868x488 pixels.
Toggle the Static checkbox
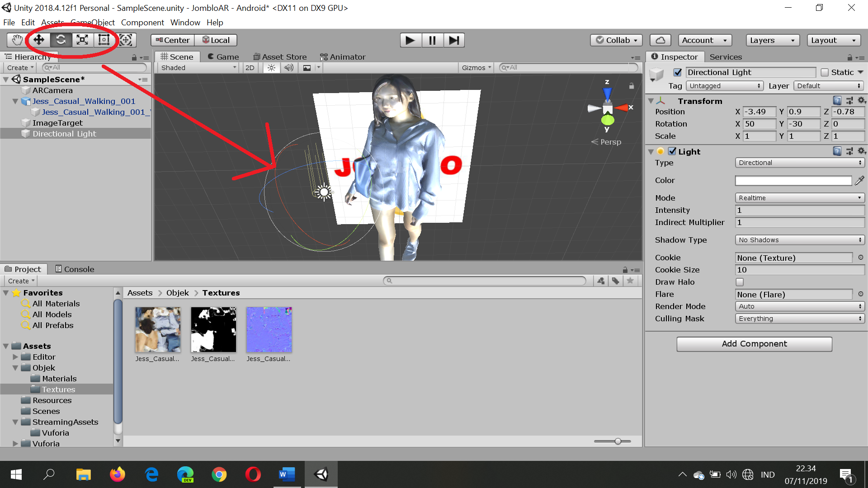click(825, 72)
